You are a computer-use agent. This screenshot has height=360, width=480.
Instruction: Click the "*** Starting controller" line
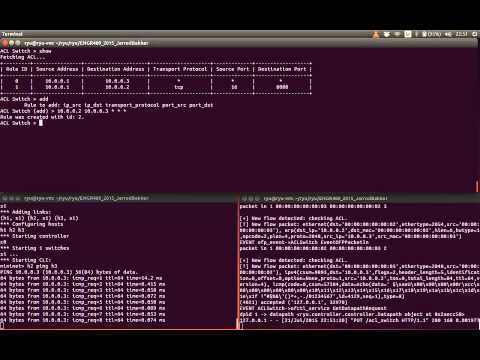35,236
